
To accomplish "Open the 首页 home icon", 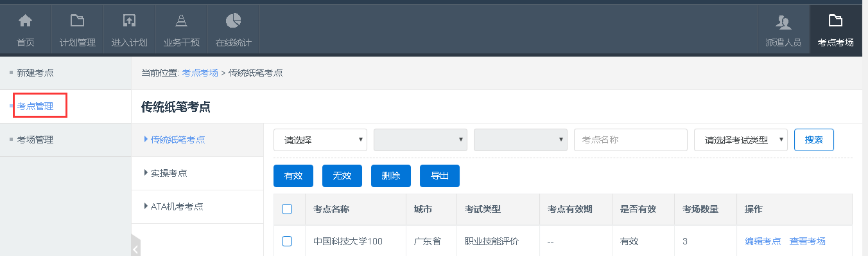I will (x=25, y=21).
